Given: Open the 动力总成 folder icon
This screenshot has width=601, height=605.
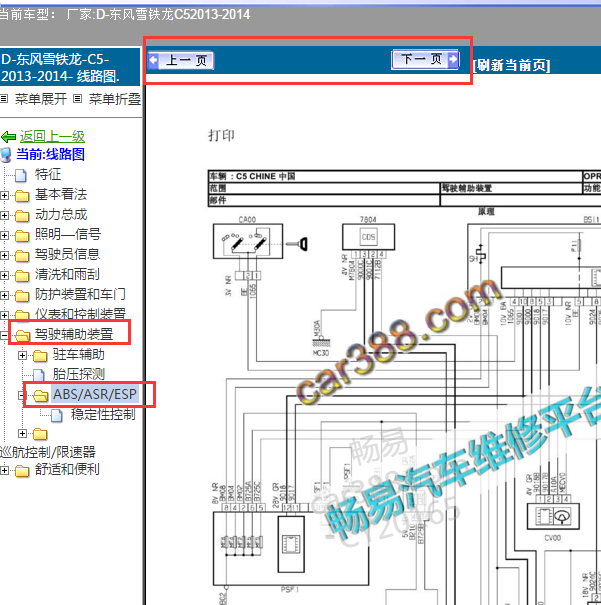Looking at the screenshot, I should (22, 216).
